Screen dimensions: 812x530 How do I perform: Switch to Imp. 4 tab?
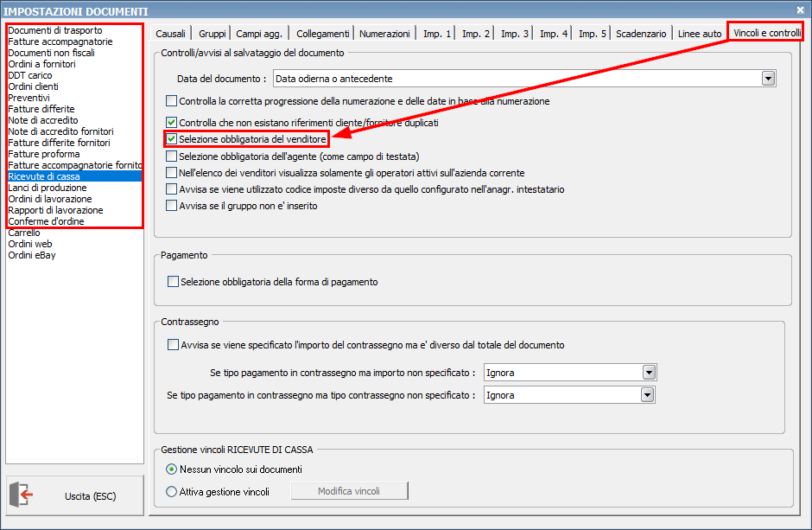point(554,33)
